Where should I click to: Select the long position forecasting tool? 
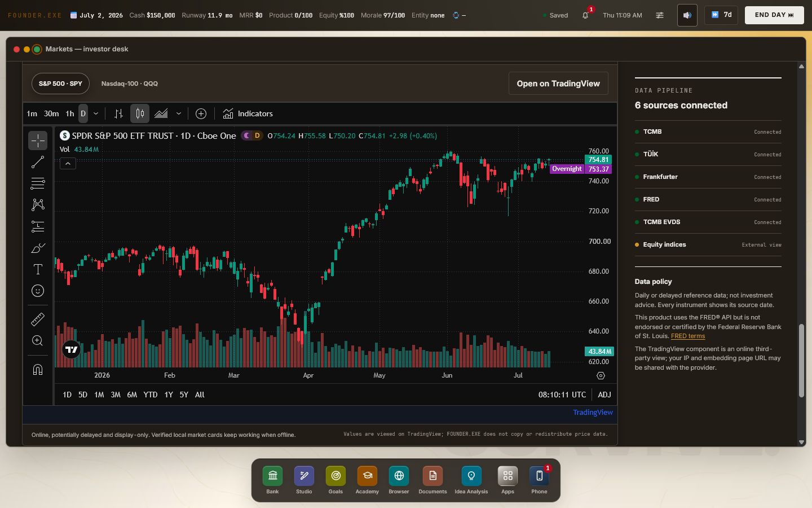[38, 226]
